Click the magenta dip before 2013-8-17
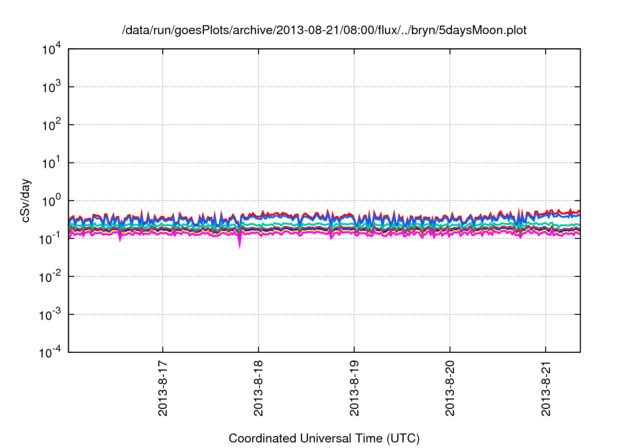640x448 pixels. (x=120, y=240)
